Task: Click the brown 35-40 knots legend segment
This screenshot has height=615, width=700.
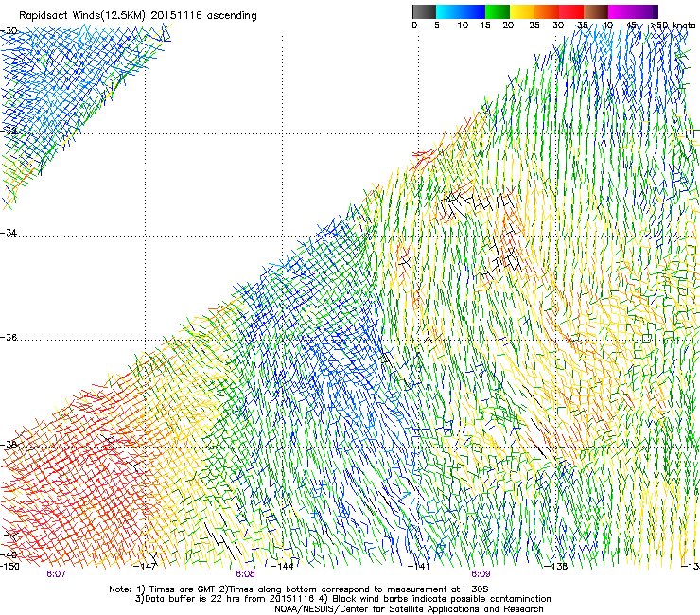Action: pos(596,11)
